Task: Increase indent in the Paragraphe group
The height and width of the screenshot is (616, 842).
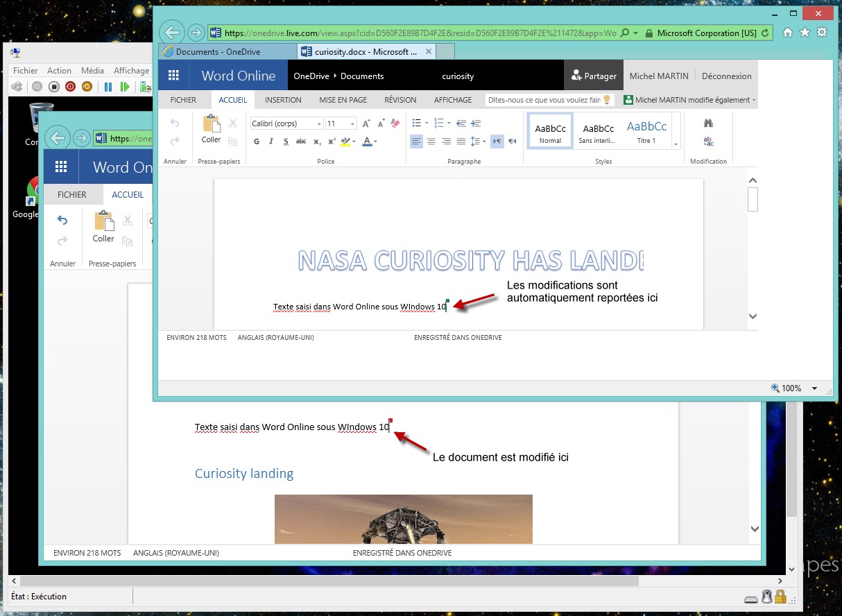Action: point(476,123)
